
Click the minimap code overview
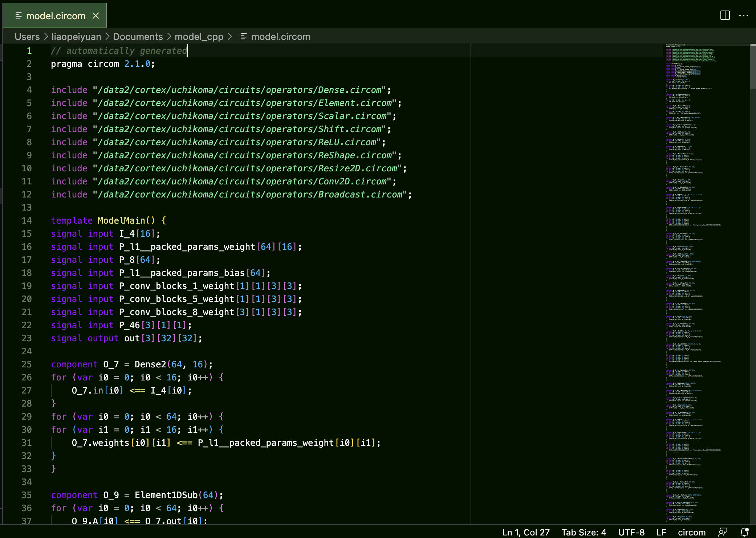point(690,254)
